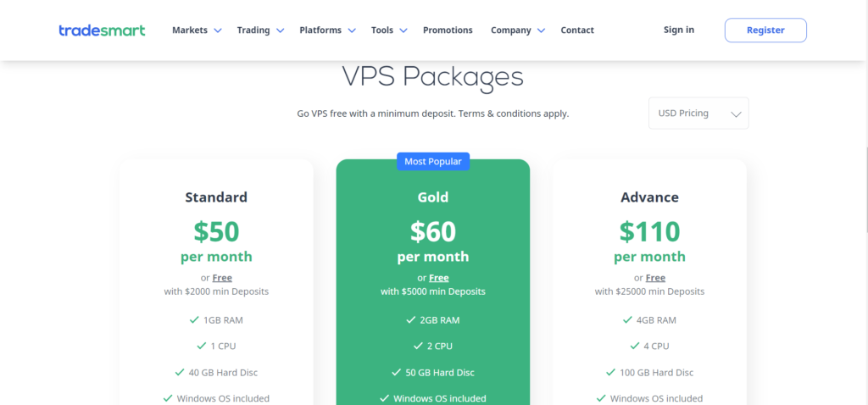Follow the Free link under Standard plan
This screenshot has height=405, width=868.
222,278
